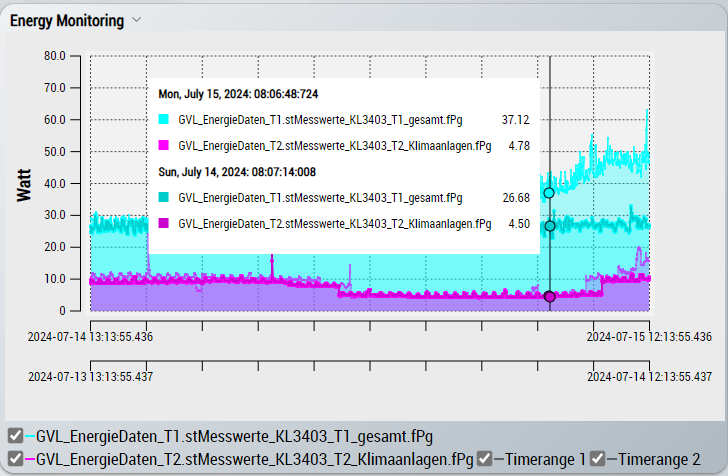Uncheck the T1_gesamt.fPg series checkbox
The height and width of the screenshot is (476, 728).
point(15,435)
